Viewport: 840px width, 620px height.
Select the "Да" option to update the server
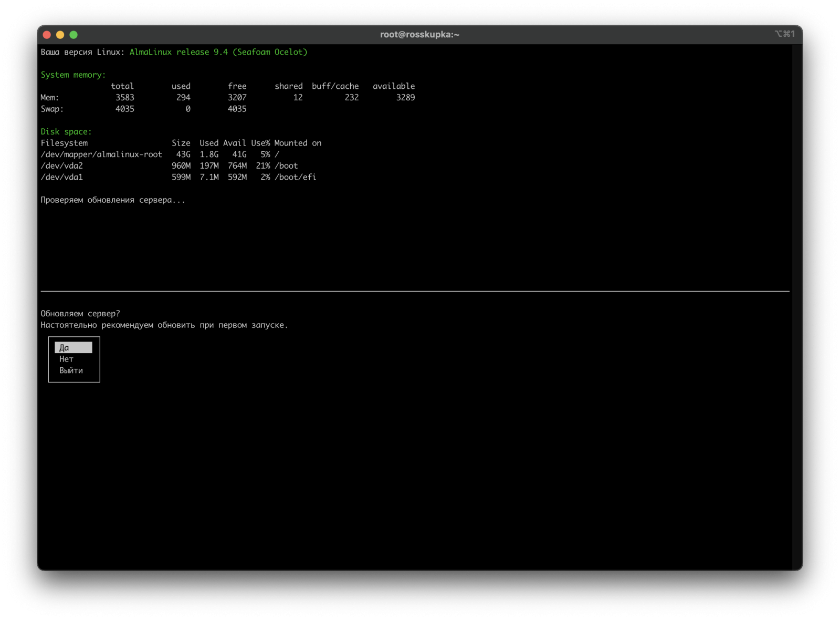(73, 347)
